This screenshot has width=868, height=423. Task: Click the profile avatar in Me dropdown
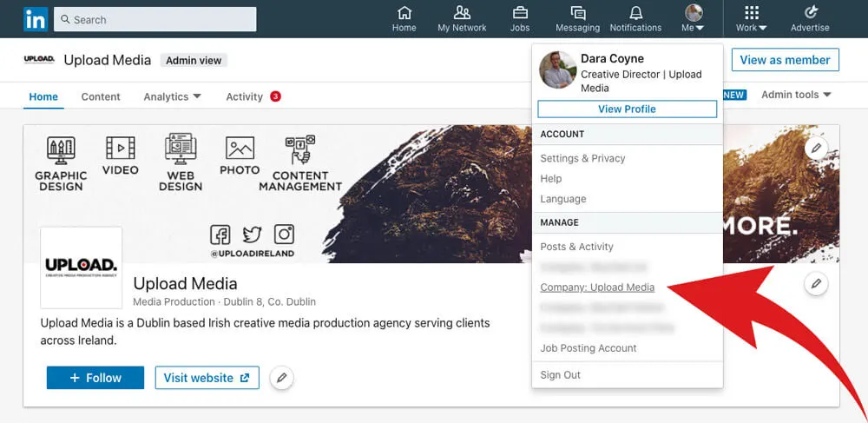coord(557,70)
